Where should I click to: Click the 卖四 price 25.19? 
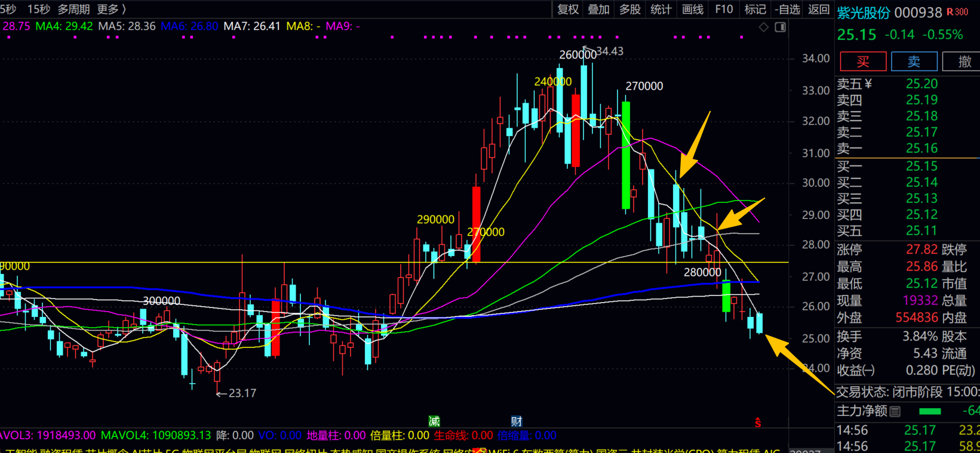tap(921, 100)
